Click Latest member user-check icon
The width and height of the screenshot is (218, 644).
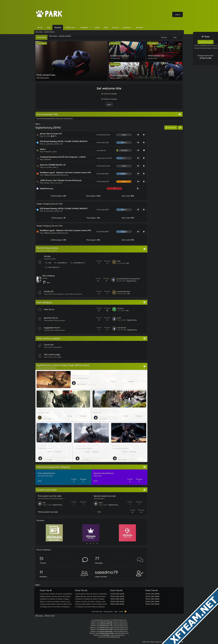(x=140, y=573)
